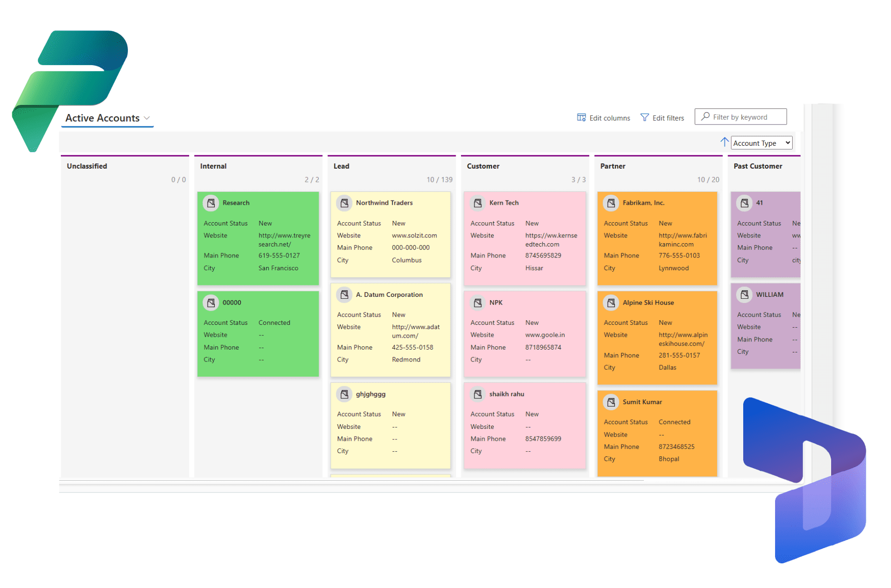Select the Lead column header
The image size is (891, 588).
click(341, 166)
